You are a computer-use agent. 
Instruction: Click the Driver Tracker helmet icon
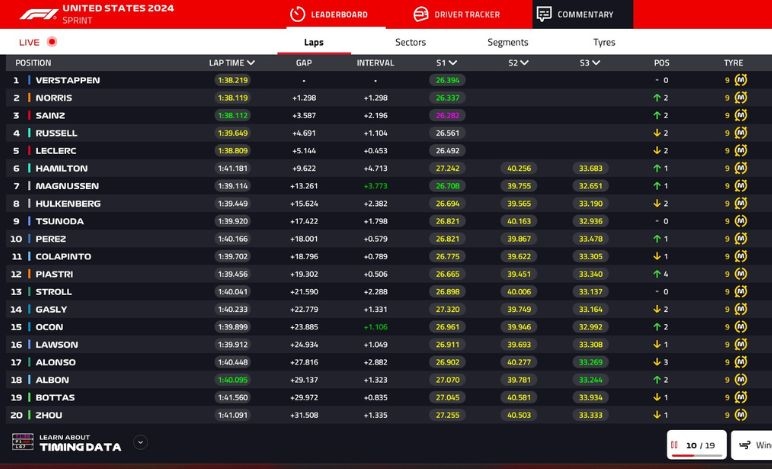[x=420, y=14]
